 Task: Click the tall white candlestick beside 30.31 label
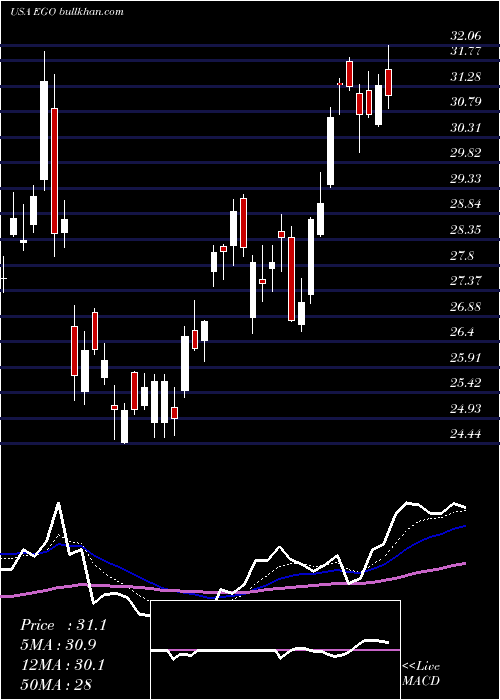330,151
